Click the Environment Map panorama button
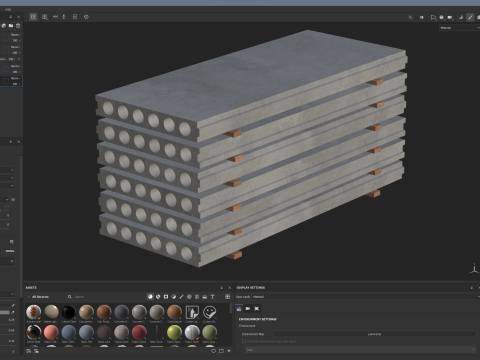 [x=375, y=334]
